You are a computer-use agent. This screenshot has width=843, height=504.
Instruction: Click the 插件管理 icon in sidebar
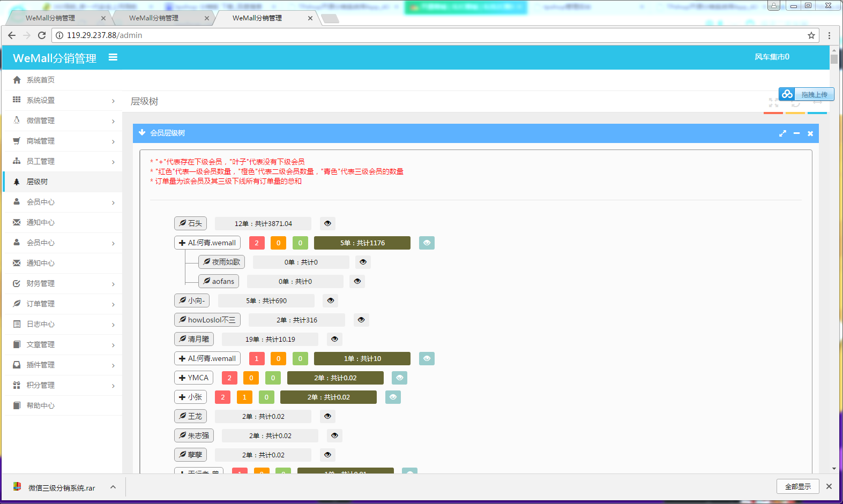coord(17,365)
